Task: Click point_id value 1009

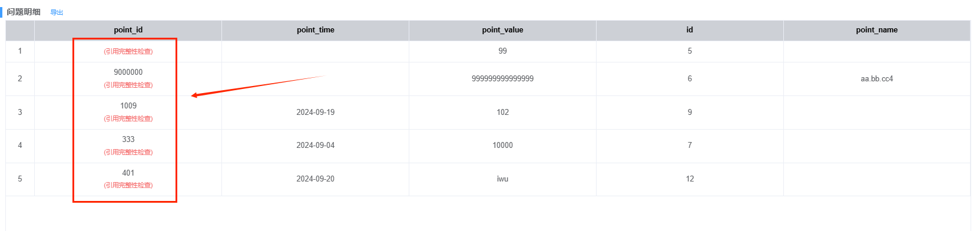Action: click(x=128, y=105)
